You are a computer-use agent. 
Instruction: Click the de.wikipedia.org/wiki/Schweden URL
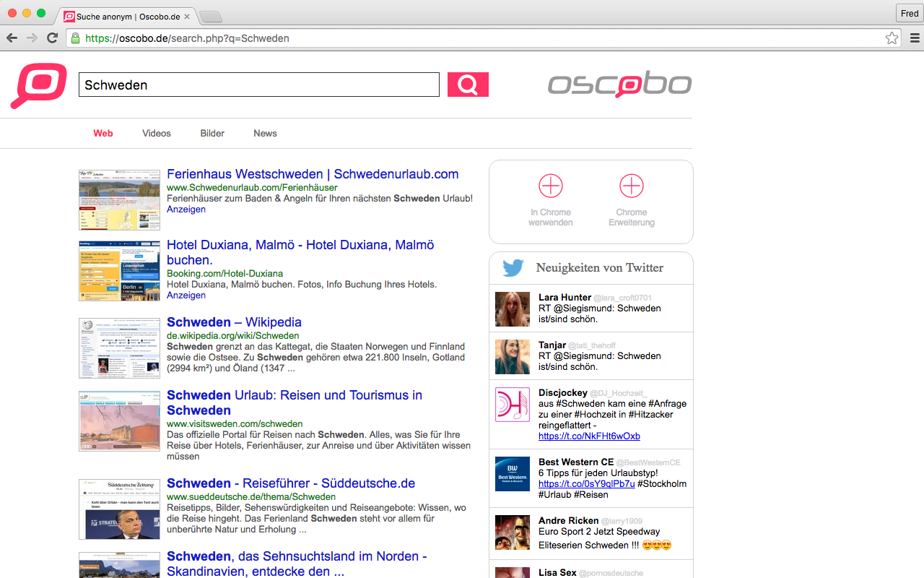[x=232, y=336]
